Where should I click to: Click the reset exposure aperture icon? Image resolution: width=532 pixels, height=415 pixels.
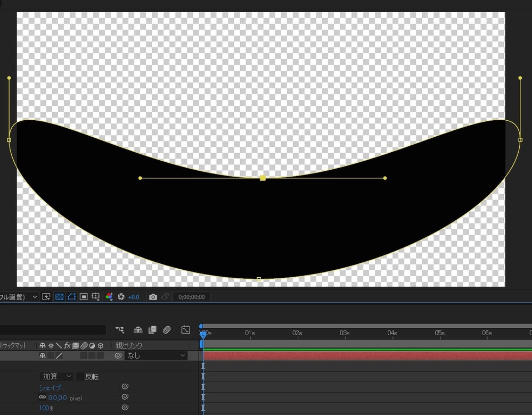(x=121, y=297)
